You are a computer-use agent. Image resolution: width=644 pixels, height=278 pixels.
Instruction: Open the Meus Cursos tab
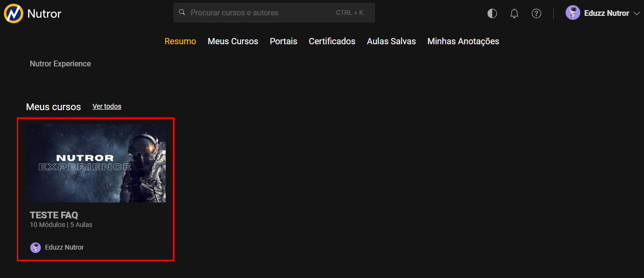(233, 41)
